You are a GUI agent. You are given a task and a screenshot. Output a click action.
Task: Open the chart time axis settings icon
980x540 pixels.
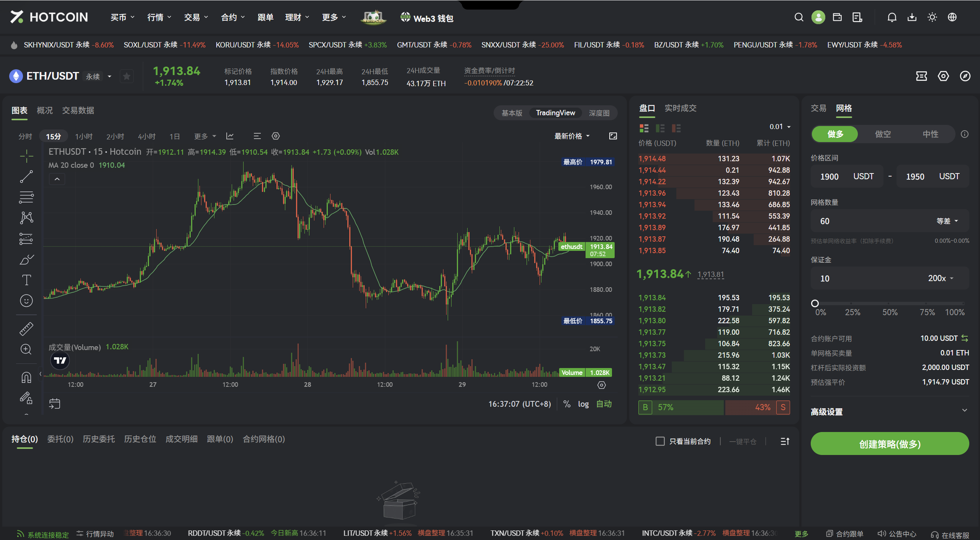[602, 385]
